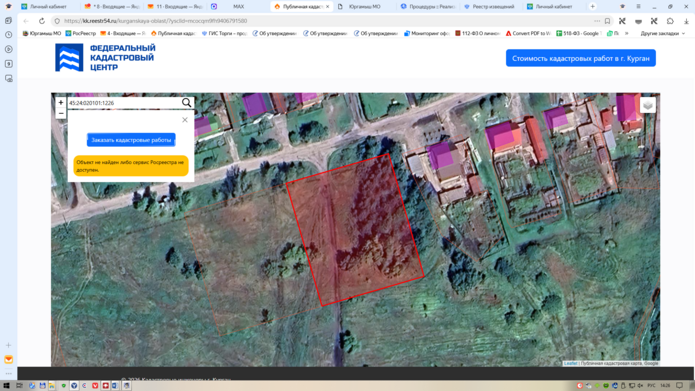
Task: Switch to Юргамыш МО tab
Action: pos(364,6)
